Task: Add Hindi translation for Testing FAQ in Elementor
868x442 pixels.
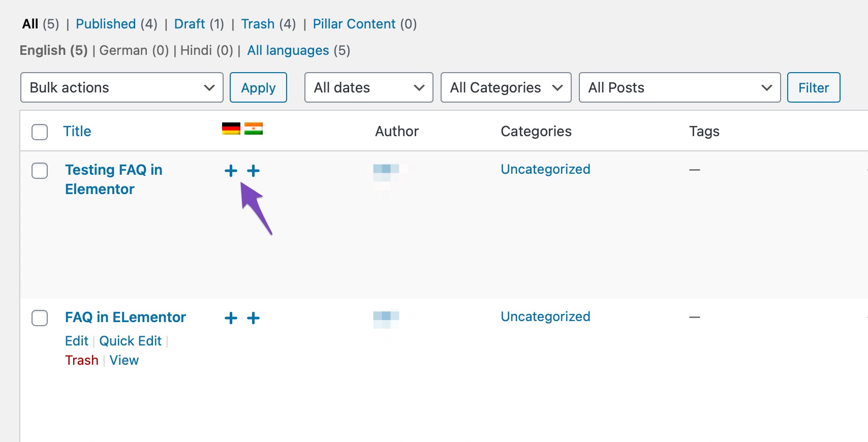Action: pos(253,171)
